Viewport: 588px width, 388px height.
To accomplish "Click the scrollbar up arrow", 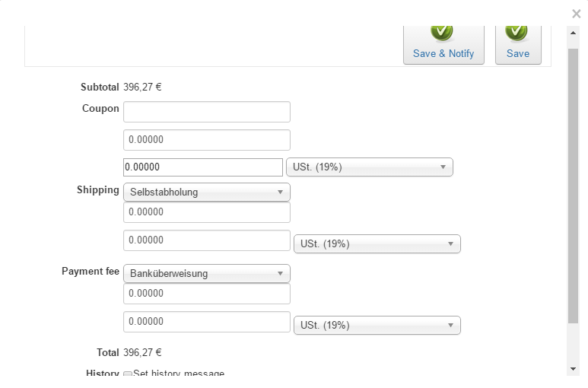I will point(574,32).
